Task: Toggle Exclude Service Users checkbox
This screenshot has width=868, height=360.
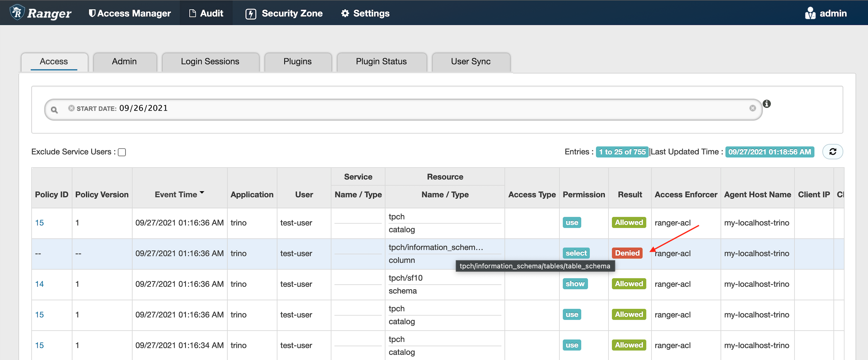Action: point(122,152)
